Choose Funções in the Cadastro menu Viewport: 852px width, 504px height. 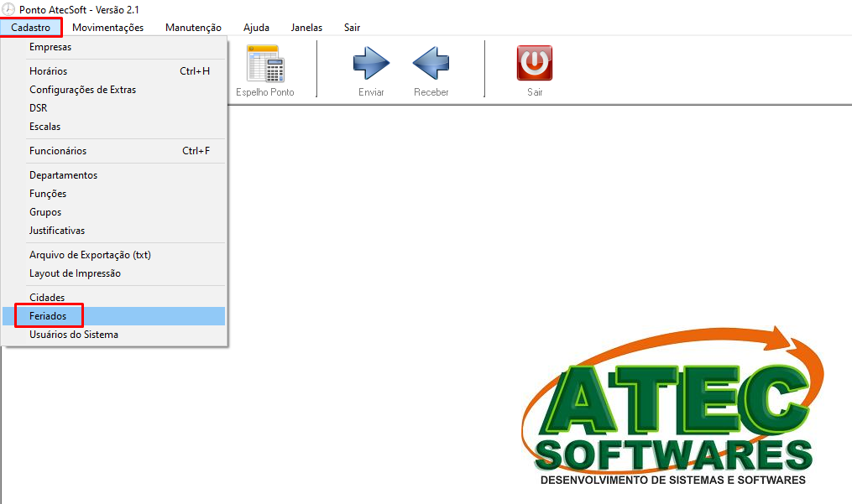[113, 194]
